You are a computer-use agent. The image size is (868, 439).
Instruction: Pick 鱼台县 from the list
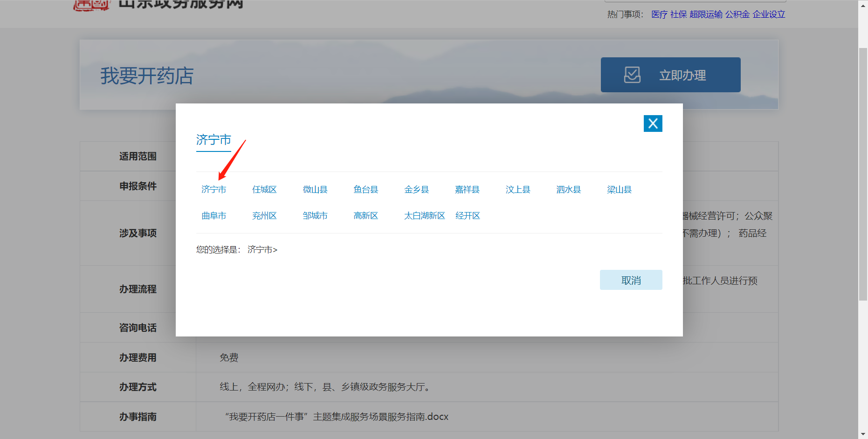(x=366, y=190)
